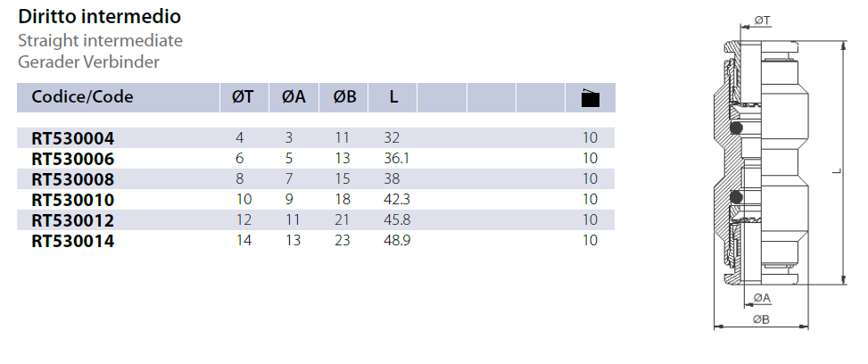Pick product code RT530014
868x364 pixels.
[73, 240]
